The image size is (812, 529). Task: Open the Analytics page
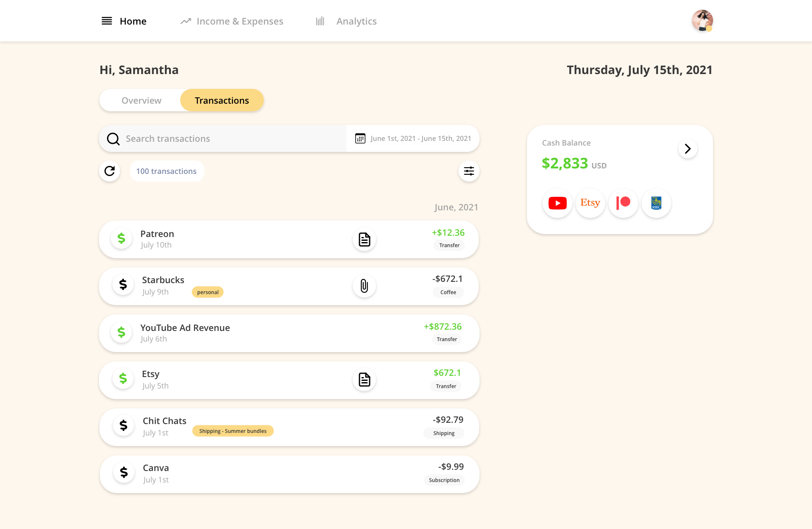click(x=357, y=21)
